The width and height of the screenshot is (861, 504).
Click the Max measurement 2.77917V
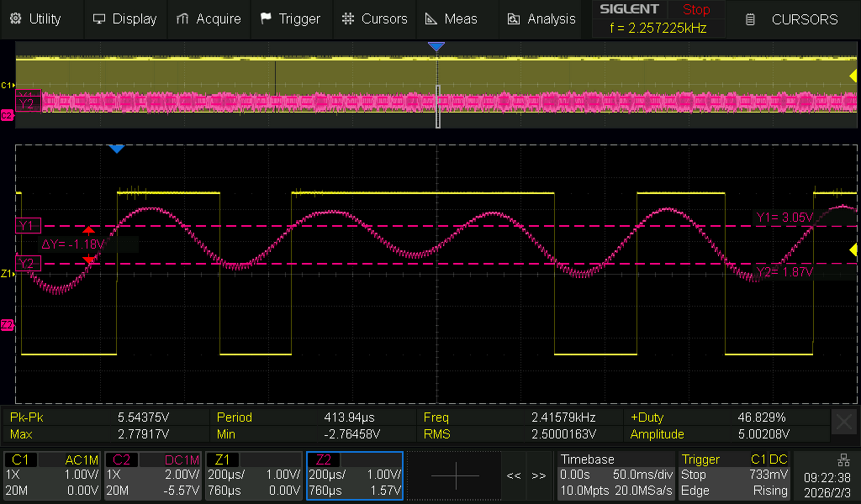pos(144,434)
